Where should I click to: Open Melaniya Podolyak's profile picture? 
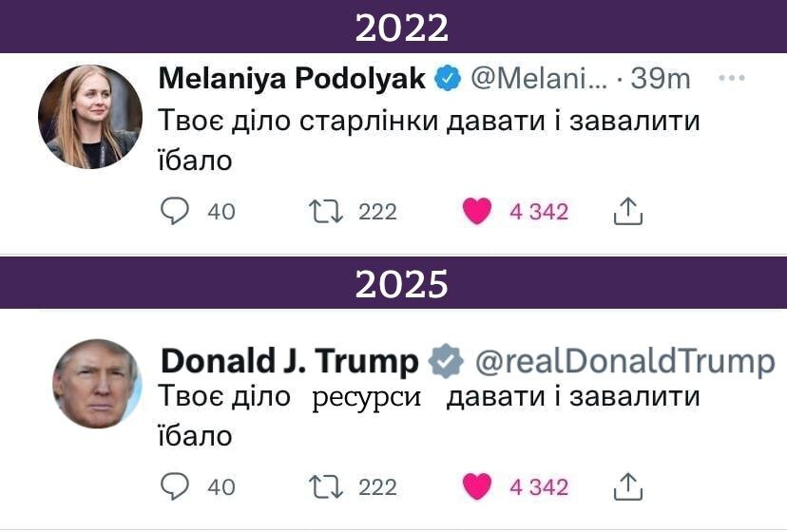(89, 117)
